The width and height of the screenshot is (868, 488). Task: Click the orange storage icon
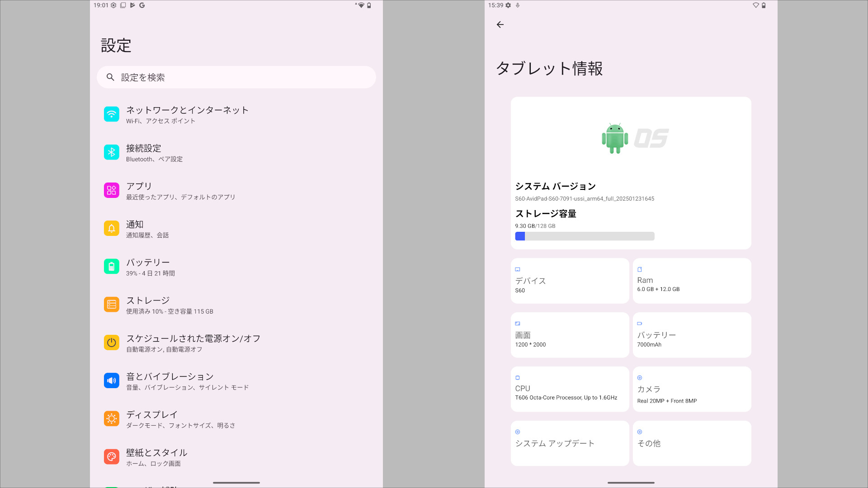coord(111,305)
